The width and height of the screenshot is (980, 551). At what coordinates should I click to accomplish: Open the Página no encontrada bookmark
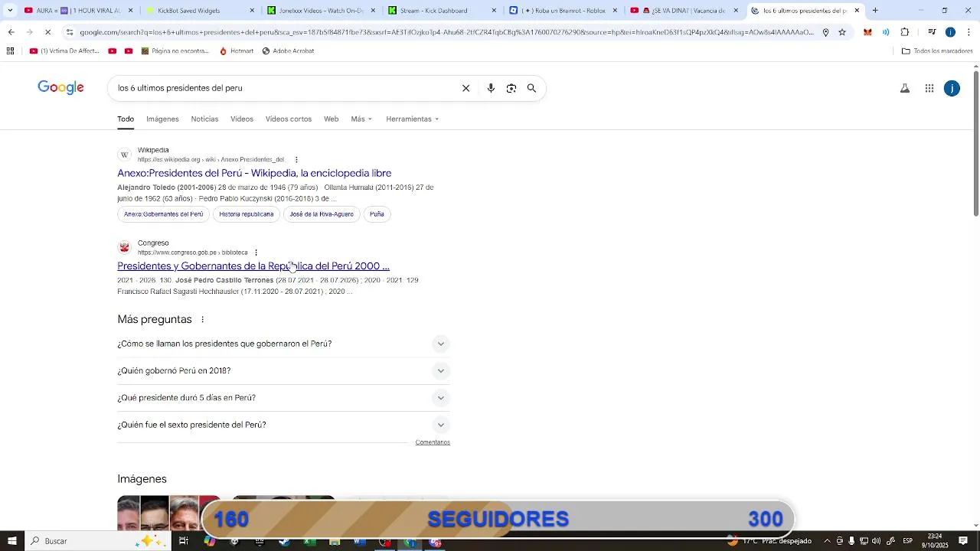click(174, 51)
